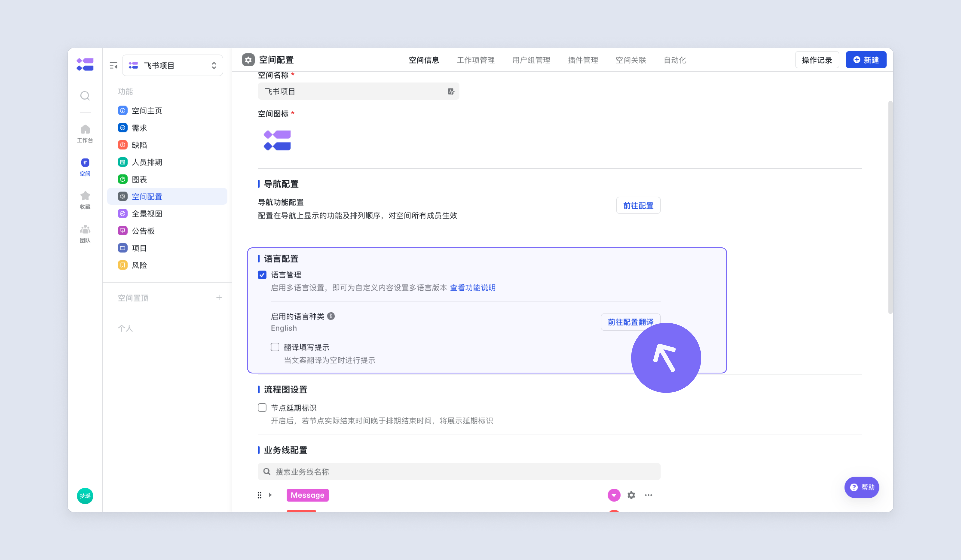Open 需求 label in the sidebar

(139, 128)
